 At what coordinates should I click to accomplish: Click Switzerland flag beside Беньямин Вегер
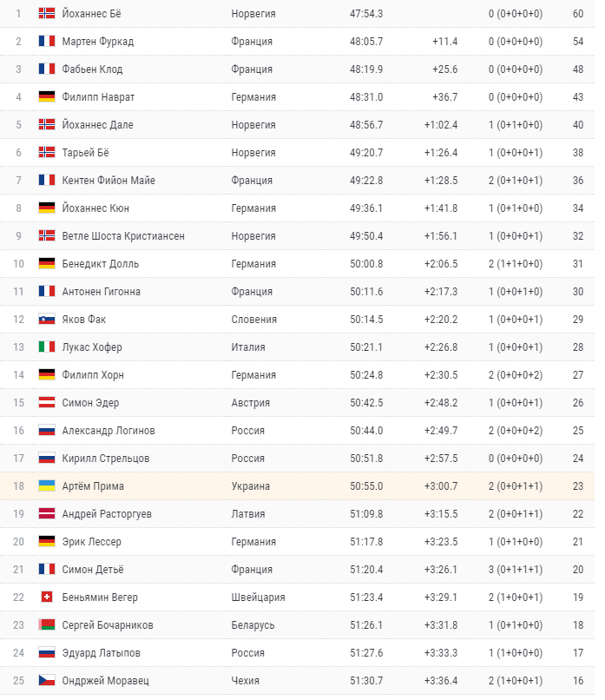coord(46,597)
